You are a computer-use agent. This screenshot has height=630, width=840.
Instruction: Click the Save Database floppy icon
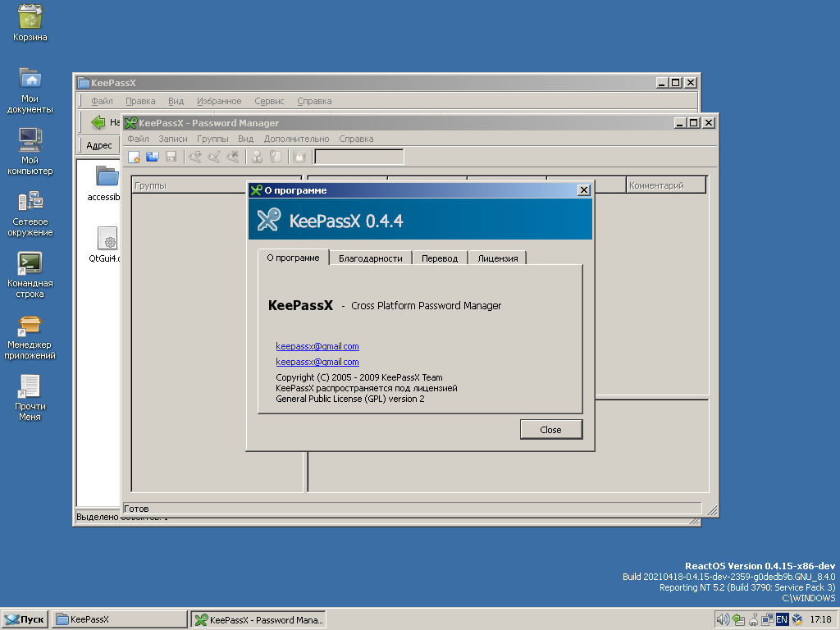click(x=171, y=157)
